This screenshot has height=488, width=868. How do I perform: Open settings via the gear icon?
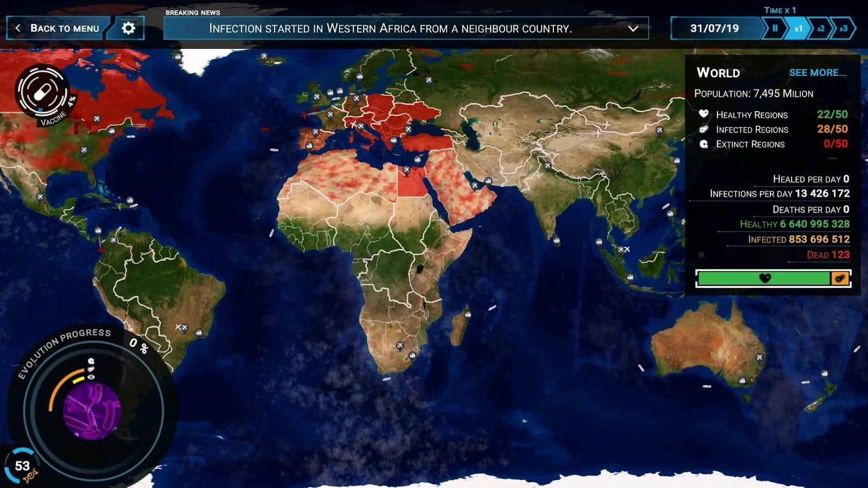click(128, 28)
